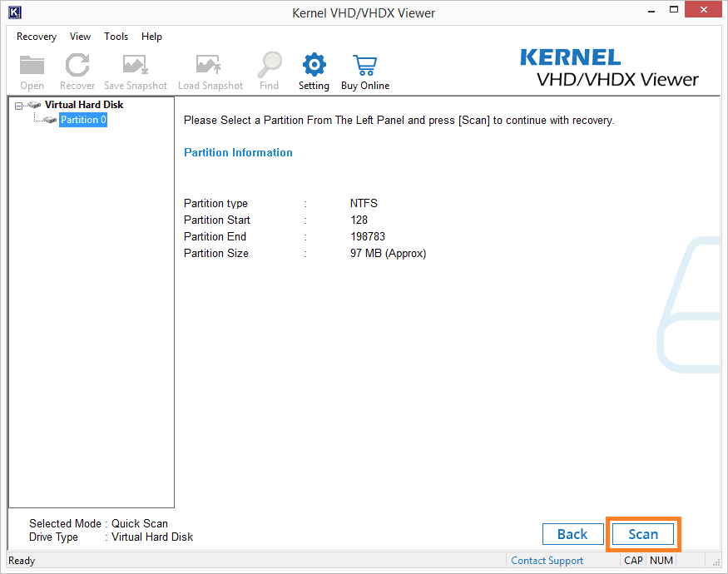The height and width of the screenshot is (574, 728).
Task: Click the Buy Online cart icon
Action: (364, 66)
